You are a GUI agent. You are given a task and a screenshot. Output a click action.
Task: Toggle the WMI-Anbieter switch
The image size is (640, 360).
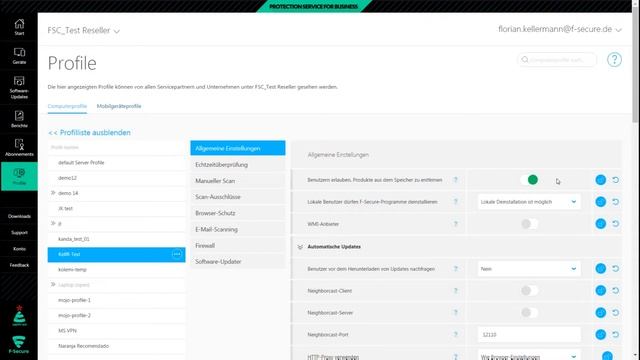tap(529, 224)
